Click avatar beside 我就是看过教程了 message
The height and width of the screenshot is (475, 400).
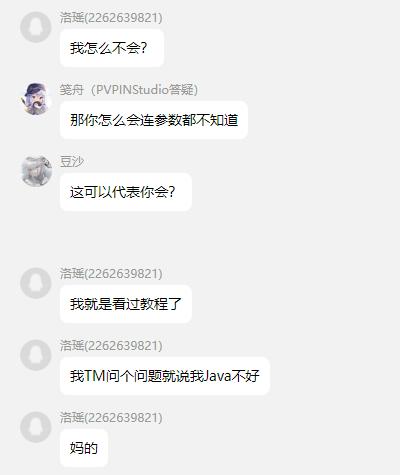36,283
